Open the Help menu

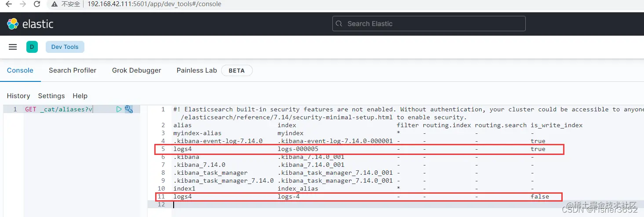(80, 96)
